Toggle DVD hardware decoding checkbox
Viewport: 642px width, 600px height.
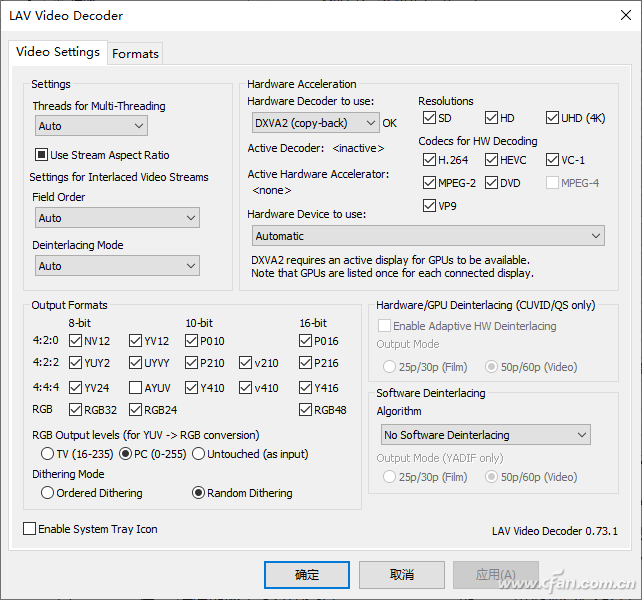pyautogui.click(x=491, y=183)
